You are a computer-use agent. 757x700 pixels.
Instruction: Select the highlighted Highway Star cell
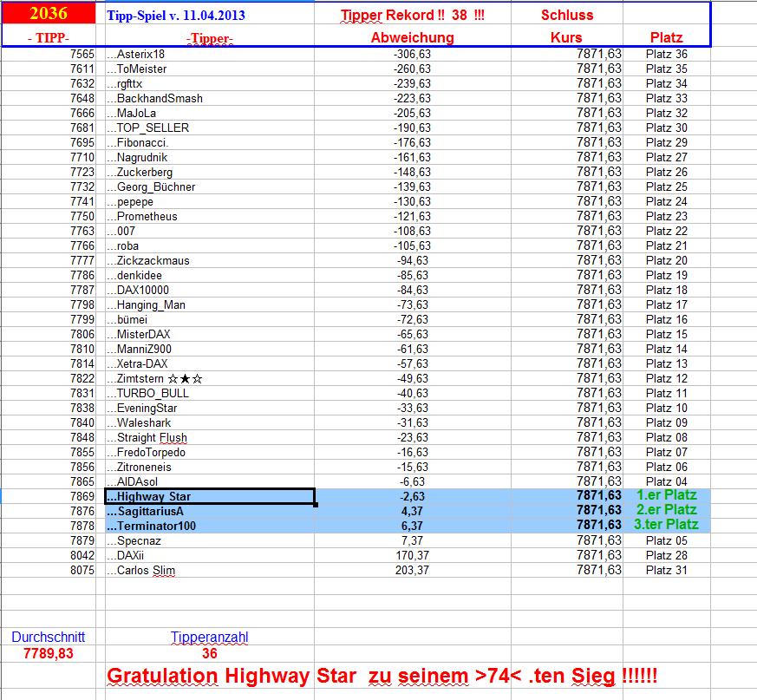pyautogui.click(x=210, y=497)
